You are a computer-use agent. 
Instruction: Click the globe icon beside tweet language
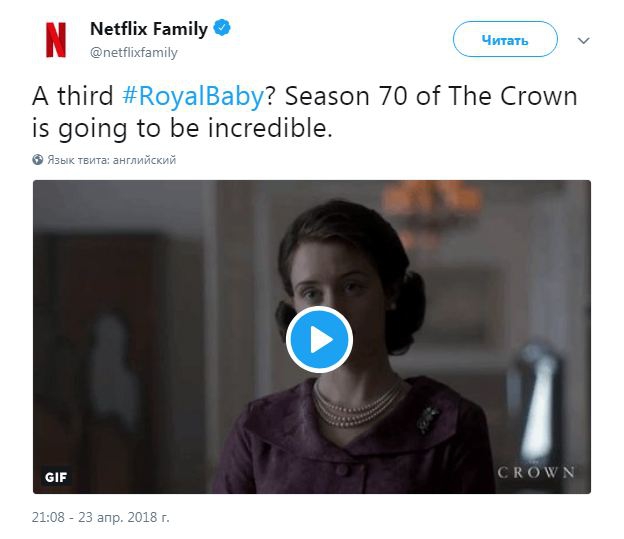pyautogui.click(x=38, y=159)
